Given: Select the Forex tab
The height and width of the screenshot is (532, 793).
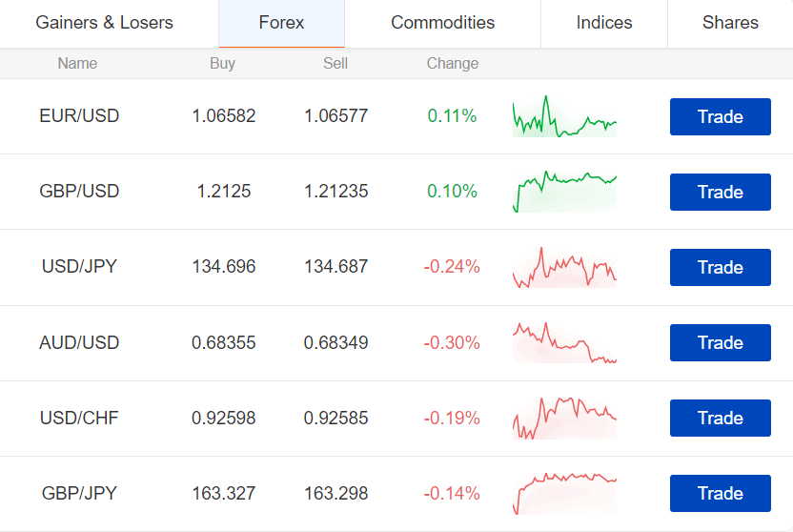Looking at the screenshot, I should (282, 23).
